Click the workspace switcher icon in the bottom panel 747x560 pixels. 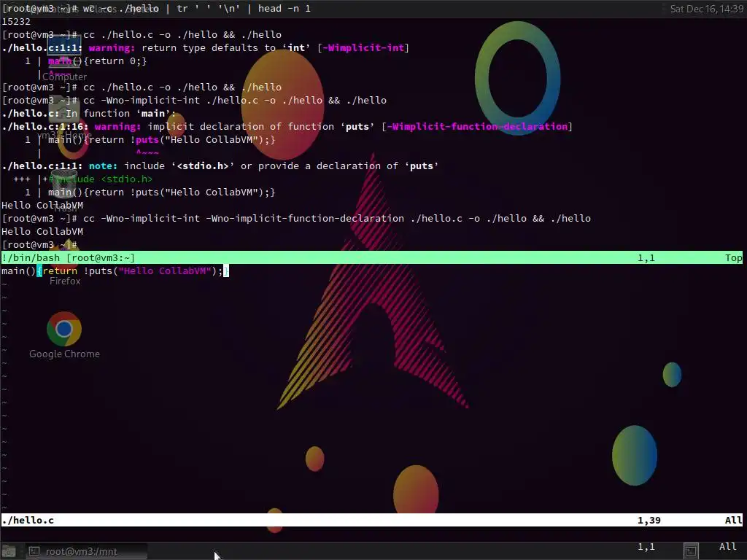click(x=690, y=551)
